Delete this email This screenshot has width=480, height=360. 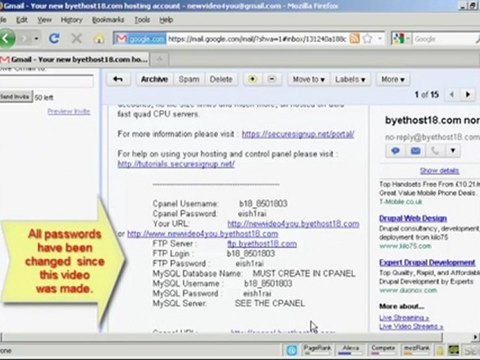click(221, 79)
